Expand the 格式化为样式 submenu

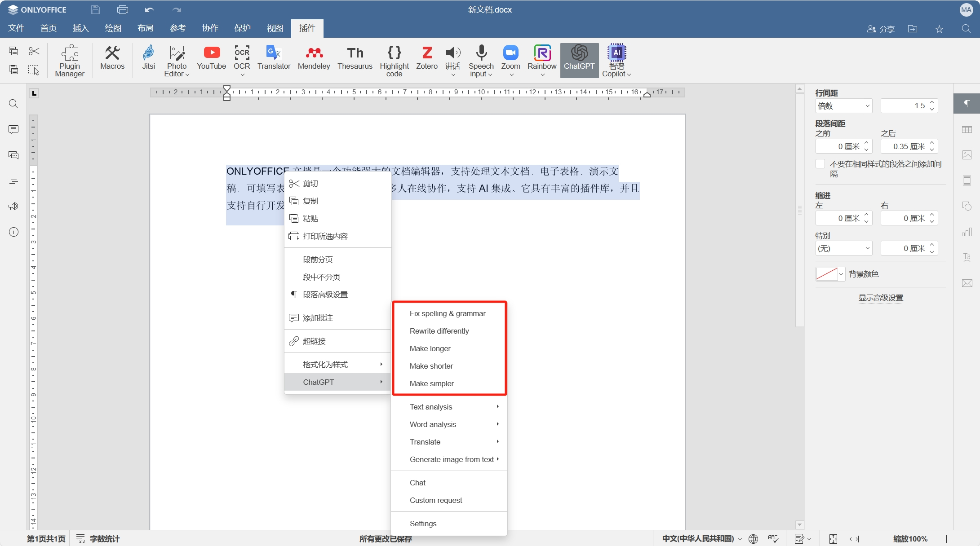(338, 365)
